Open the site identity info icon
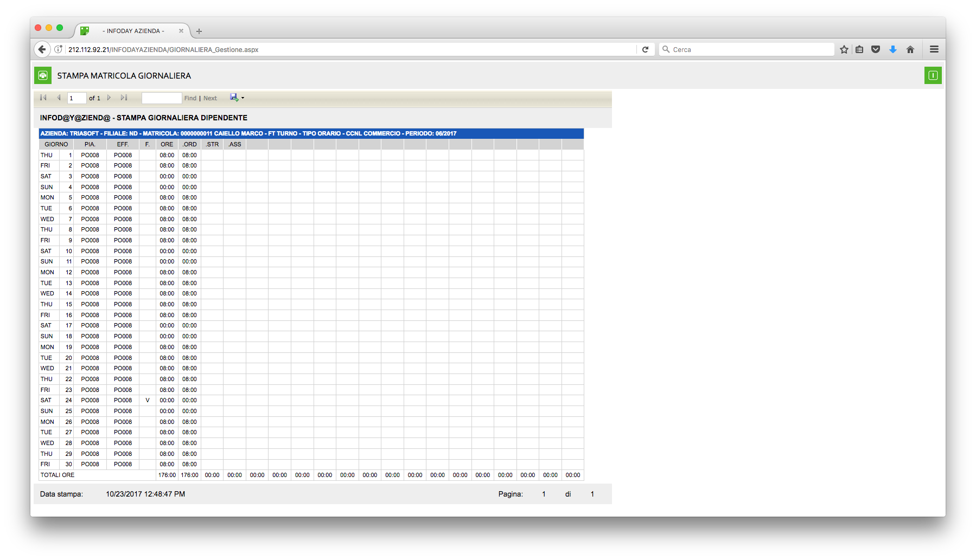976x560 pixels. [59, 49]
